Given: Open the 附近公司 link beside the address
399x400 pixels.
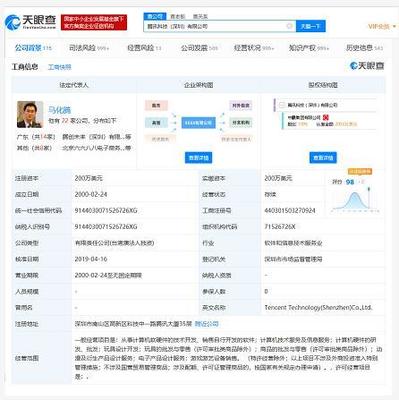Looking at the screenshot, I should tap(207, 324).
